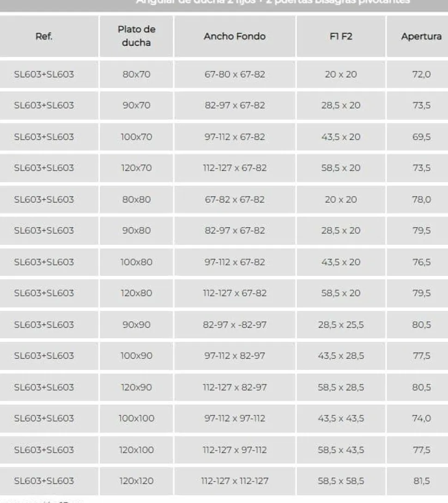
Task: Click the apertura value 72,0
Action: click(x=421, y=74)
